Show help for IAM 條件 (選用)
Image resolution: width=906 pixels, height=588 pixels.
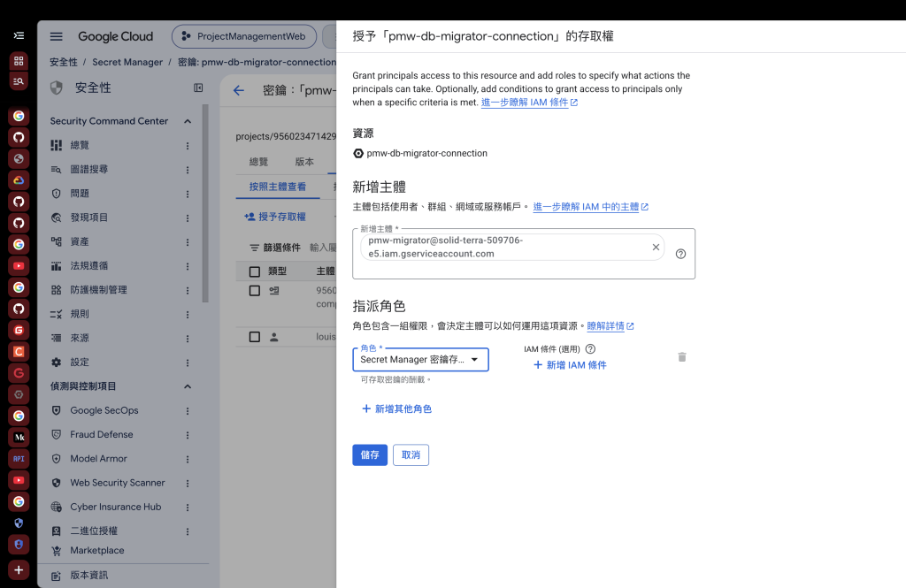coord(590,349)
